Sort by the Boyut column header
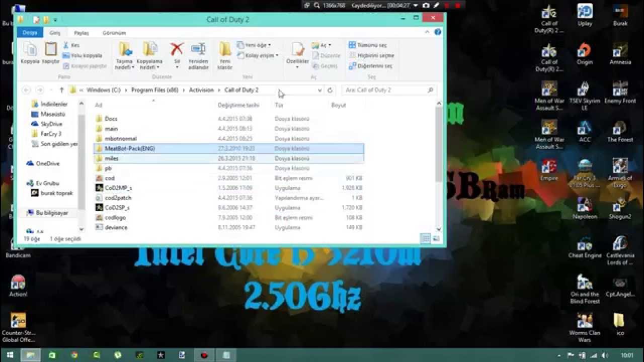Screen dimensions: 644x362 click(339, 105)
